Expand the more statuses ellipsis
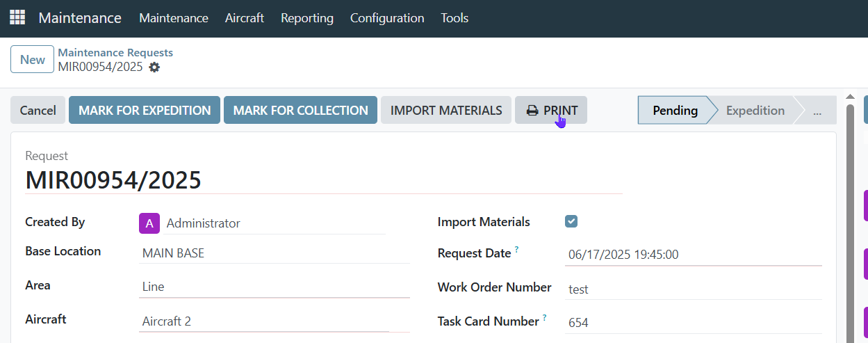The width and height of the screenshot is (868, 343). [817, 110]
